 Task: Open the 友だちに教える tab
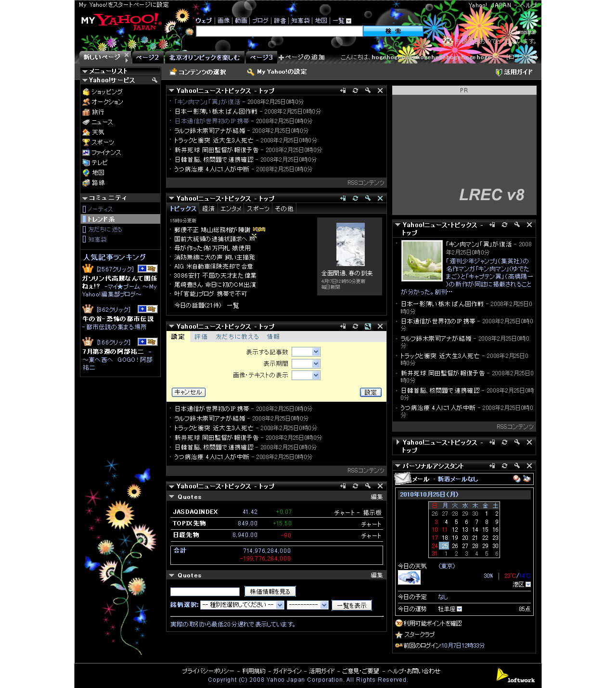(237, 337)
